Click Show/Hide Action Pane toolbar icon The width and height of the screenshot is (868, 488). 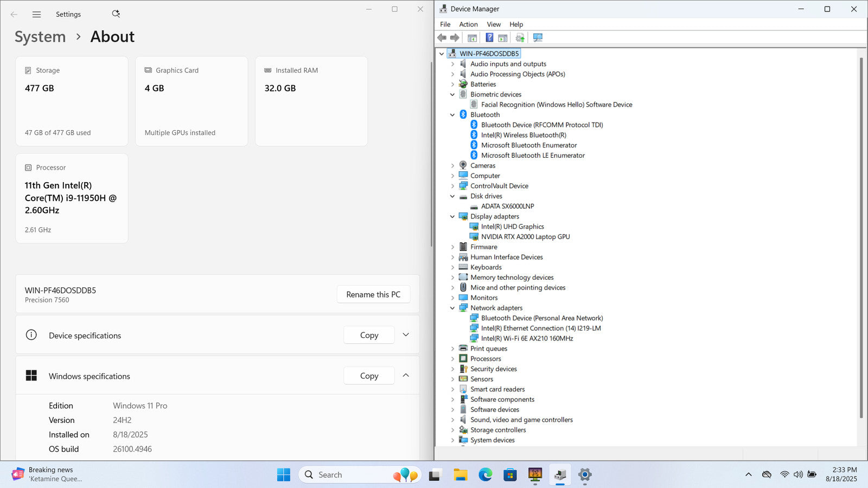503,37
